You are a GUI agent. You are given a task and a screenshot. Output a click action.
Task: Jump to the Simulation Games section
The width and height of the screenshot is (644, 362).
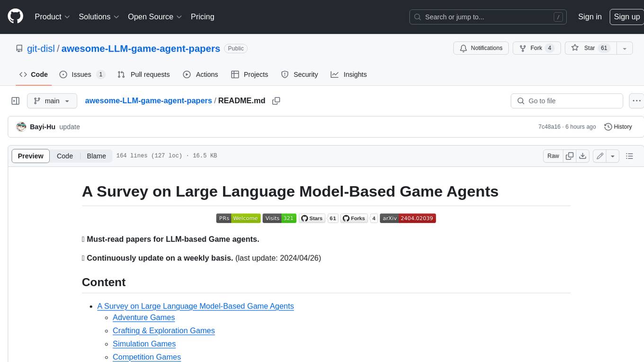click(x=144, y=344)
